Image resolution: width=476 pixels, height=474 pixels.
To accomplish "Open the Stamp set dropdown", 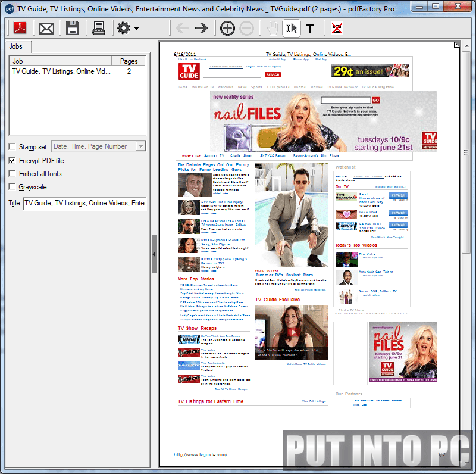I will (x=140, y=146).
